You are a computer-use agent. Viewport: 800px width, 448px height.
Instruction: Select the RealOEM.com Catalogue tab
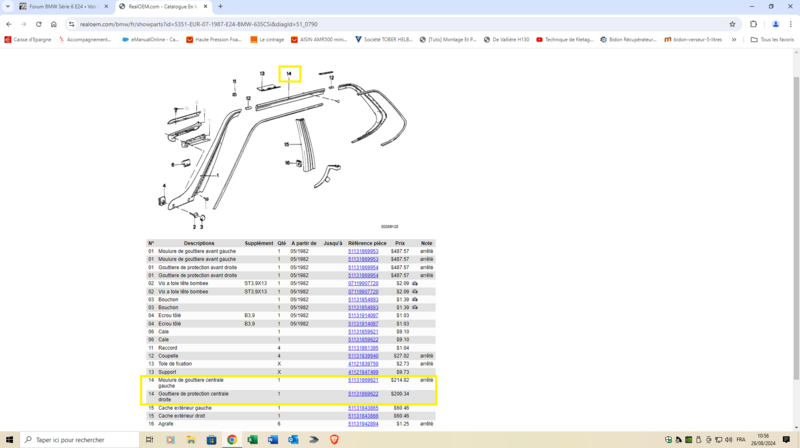click(x=160, y=6)
